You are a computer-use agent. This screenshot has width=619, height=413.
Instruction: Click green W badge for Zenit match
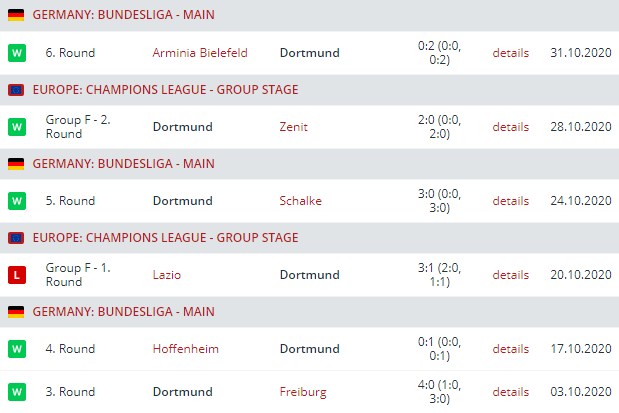coord(16,127)
